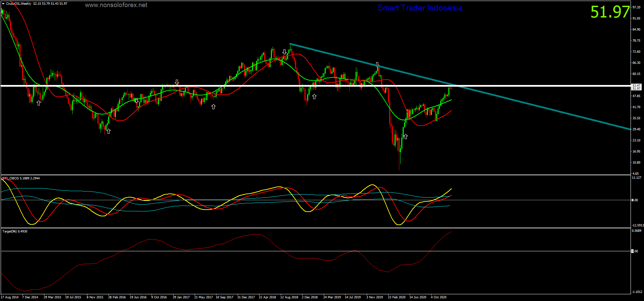
Task: Click the 97.20 price scale label
Action: (636, 7)
